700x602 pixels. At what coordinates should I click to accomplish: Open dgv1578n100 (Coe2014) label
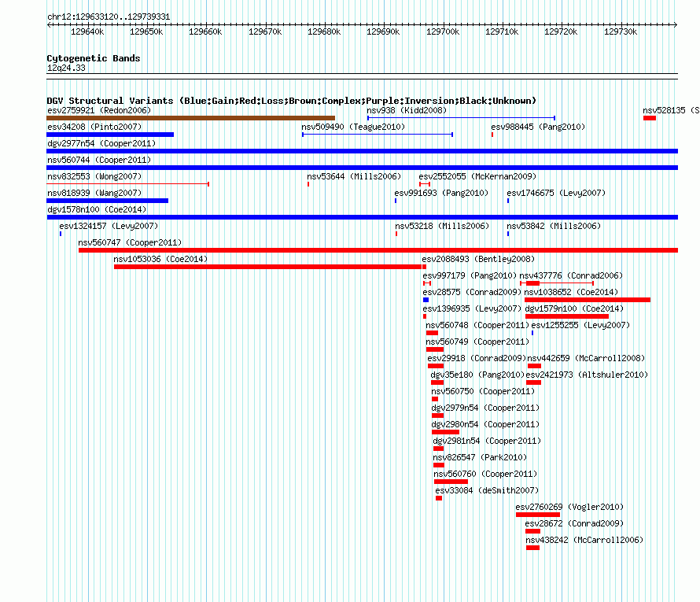97,209
